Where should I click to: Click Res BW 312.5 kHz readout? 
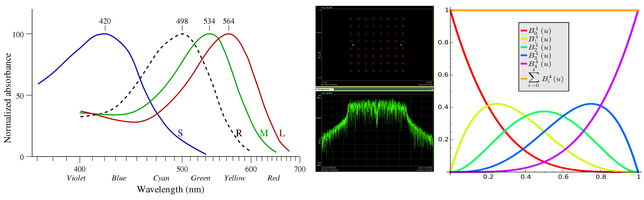(x=329, y=85)
